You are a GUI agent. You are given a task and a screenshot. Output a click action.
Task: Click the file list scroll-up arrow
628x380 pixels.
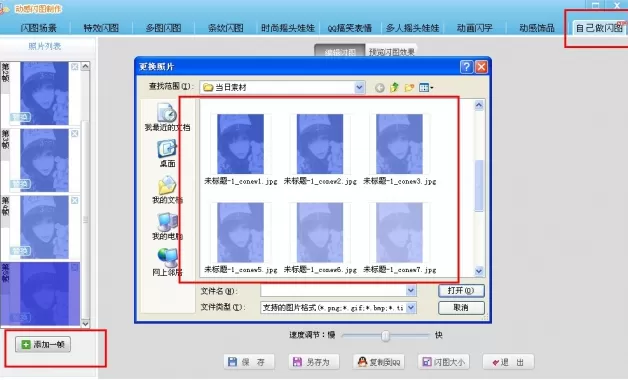point(479,105)
